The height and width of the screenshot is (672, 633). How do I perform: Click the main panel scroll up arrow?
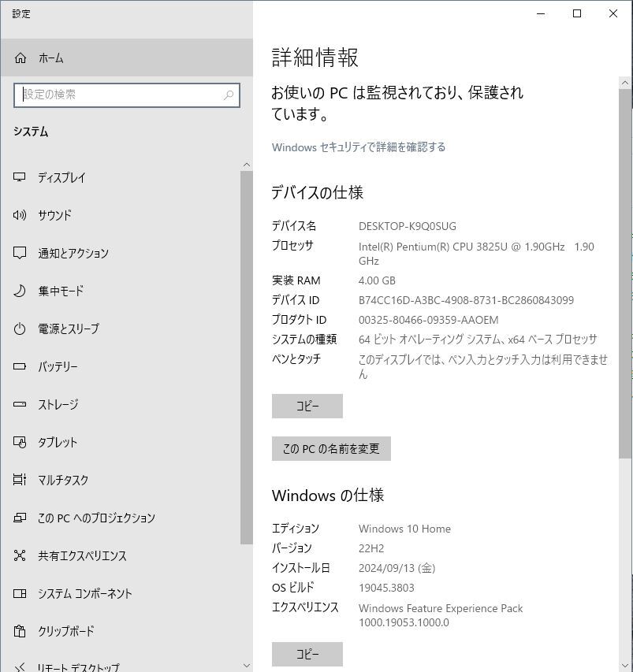[625, 82]
